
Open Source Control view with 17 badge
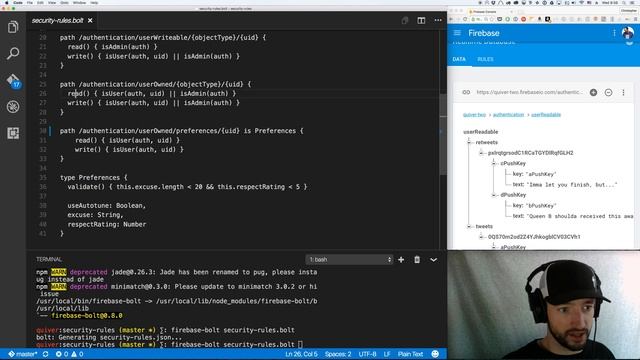(x=13, y=80)
